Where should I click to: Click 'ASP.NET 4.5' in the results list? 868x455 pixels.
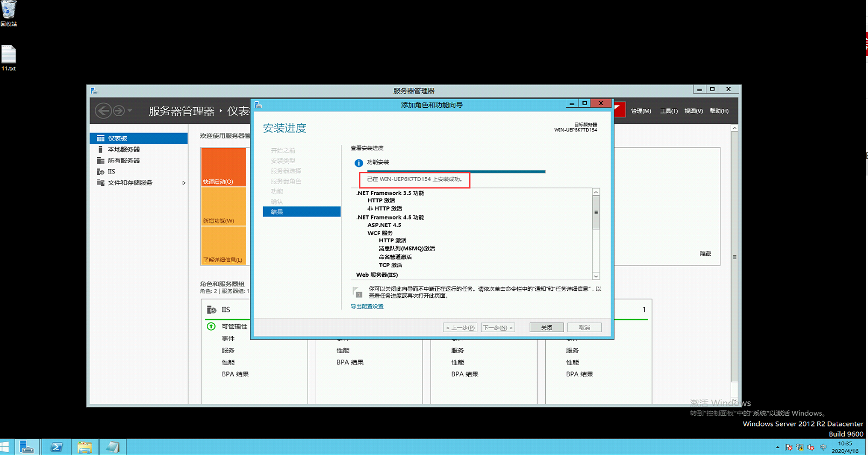(384, 225)
